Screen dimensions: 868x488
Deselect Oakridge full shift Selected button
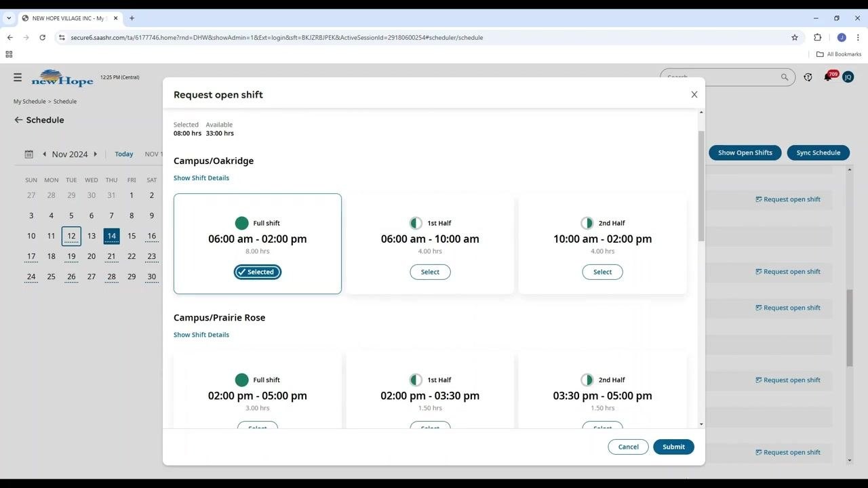[258, 272]
